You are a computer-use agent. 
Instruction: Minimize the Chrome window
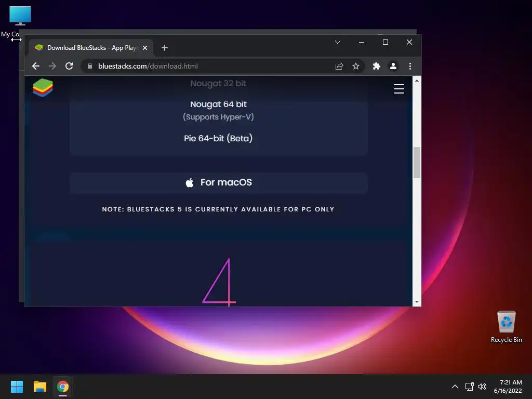(362, 42)
